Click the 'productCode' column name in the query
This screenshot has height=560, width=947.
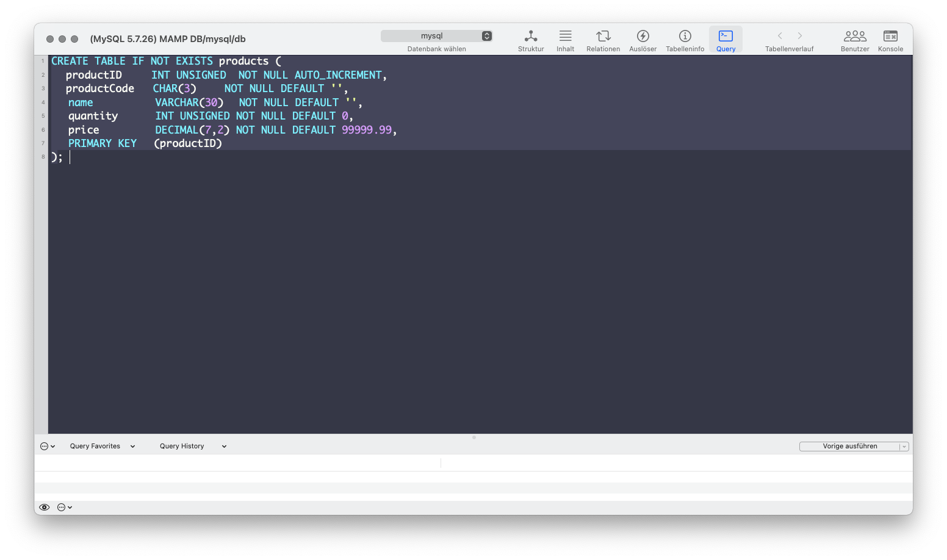(100, 88)
